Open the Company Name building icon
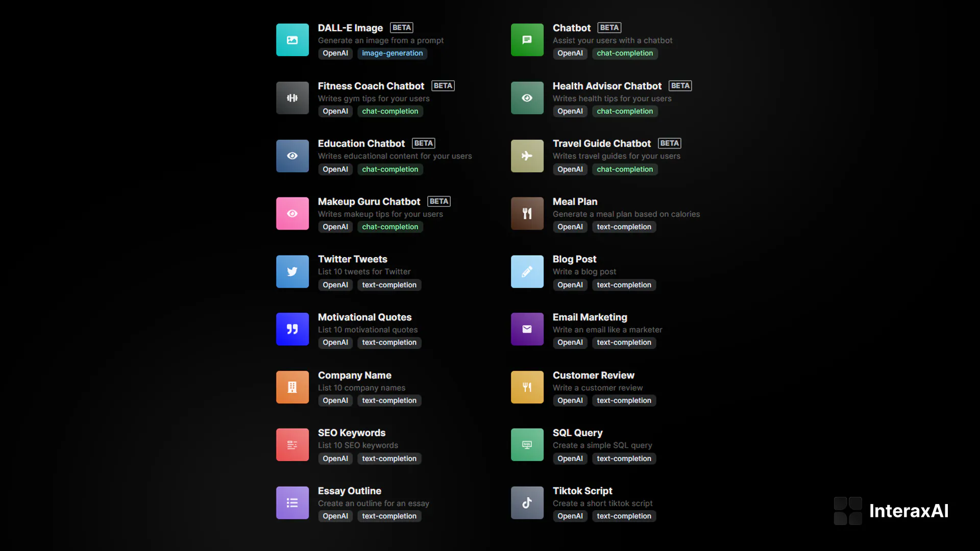 tap(292, 388)
